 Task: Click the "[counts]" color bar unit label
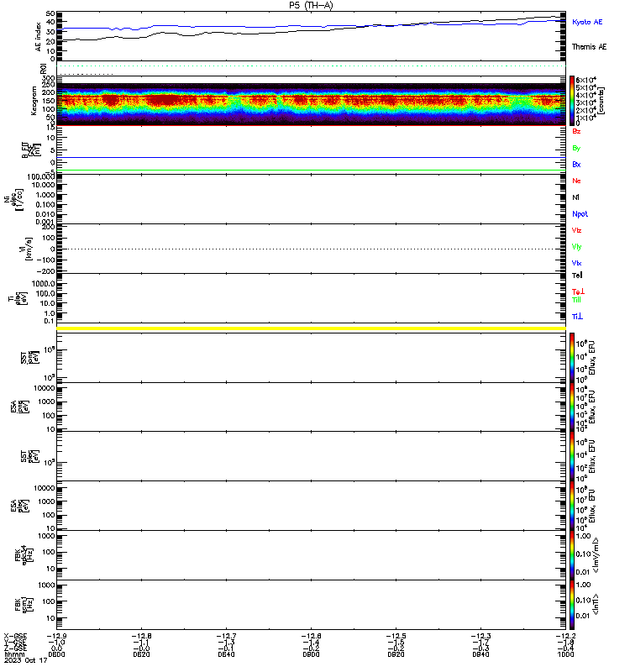601,101
